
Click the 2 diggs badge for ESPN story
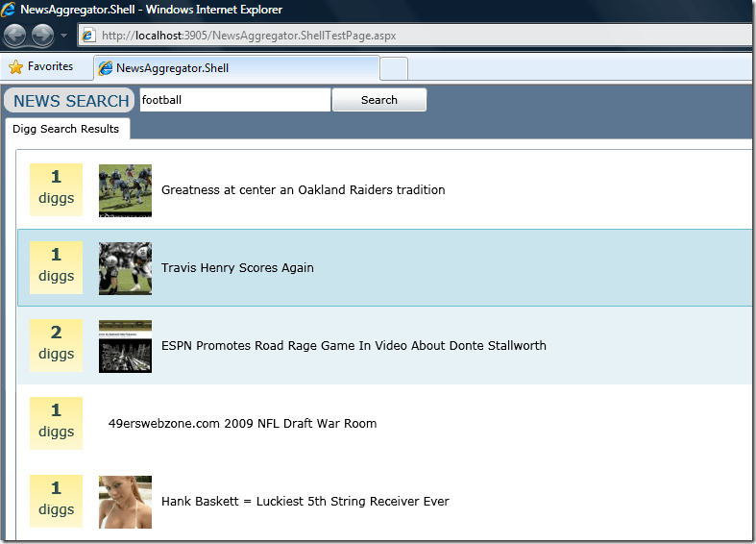click(x=56, y=345)
